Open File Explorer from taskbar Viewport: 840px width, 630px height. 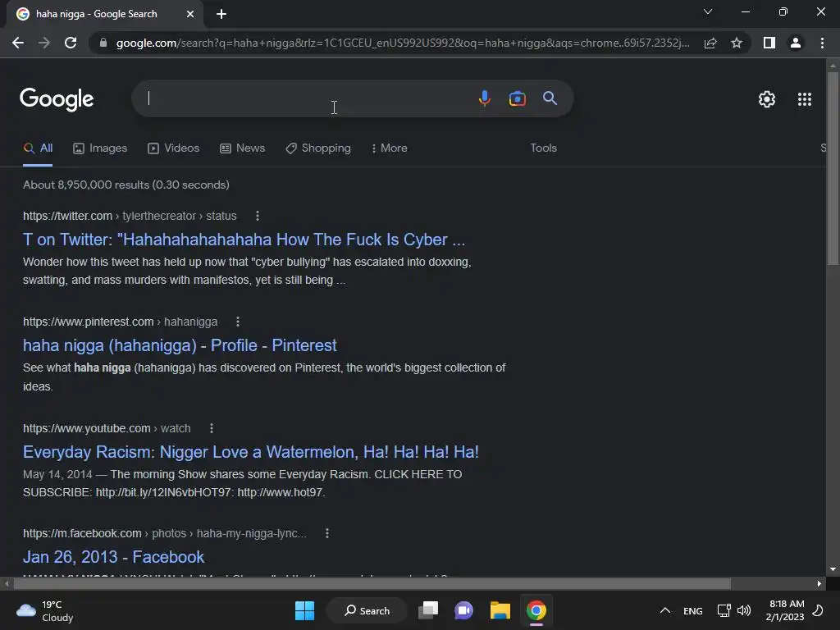tap(500, 610)
